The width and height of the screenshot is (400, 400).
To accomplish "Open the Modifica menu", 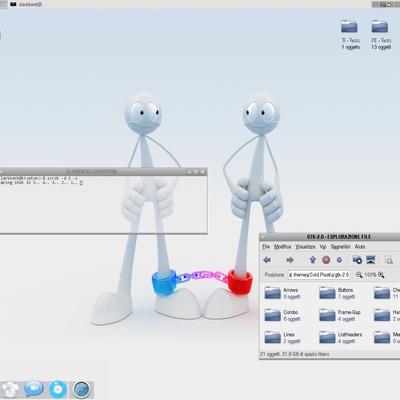I will 282,247.
